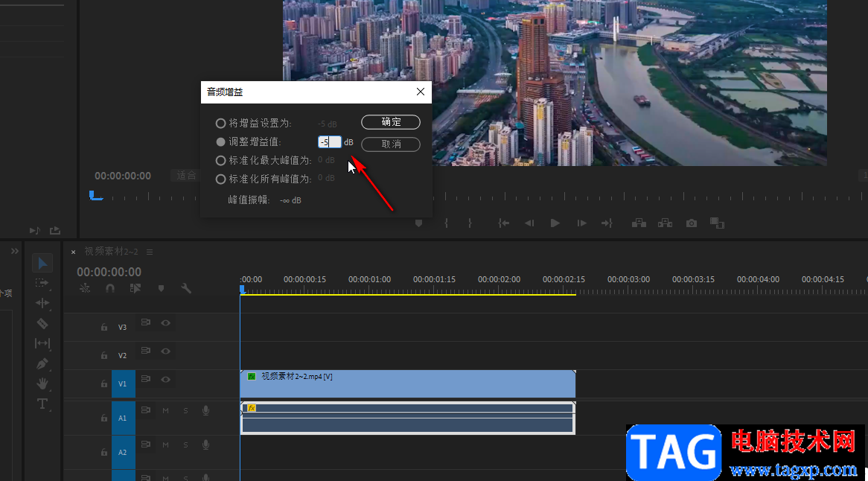Select 调整增益值 radio option
868x481 pixels.
220,141
